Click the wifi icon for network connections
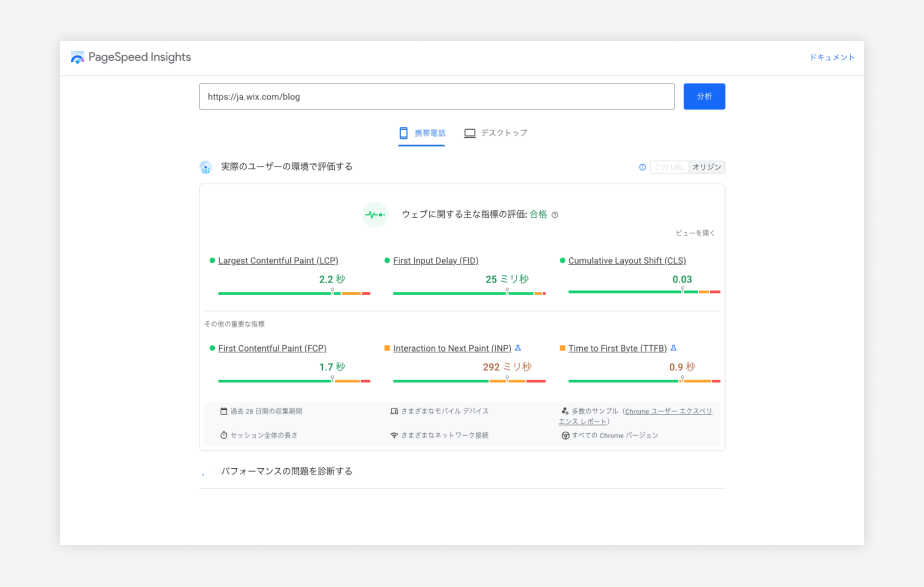Image resolution: width=924 pixels, height=587 pixels. click(x=394, y=436)
